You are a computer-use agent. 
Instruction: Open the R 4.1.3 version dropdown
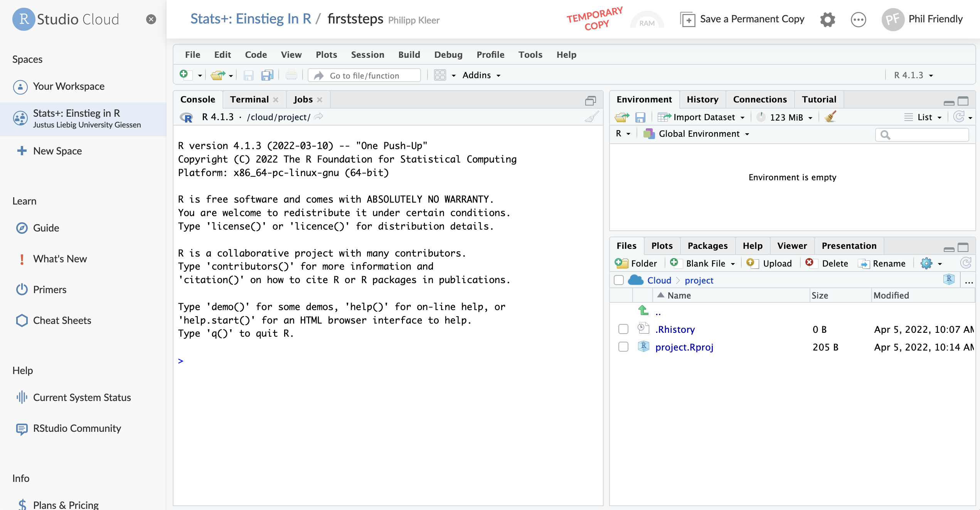click(913, 75)
